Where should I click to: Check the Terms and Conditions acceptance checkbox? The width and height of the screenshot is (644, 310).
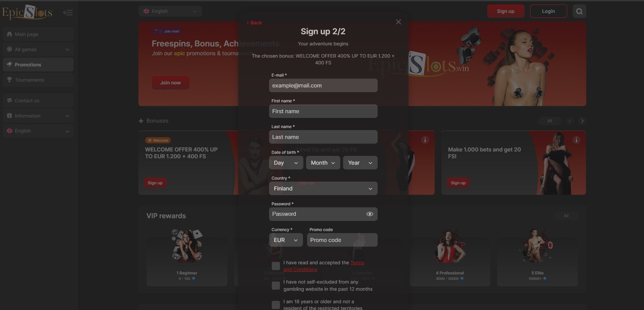(x=276, y=266)
